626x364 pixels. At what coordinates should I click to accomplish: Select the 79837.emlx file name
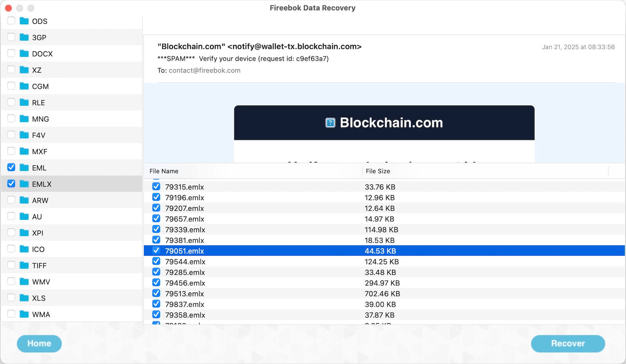185,304
